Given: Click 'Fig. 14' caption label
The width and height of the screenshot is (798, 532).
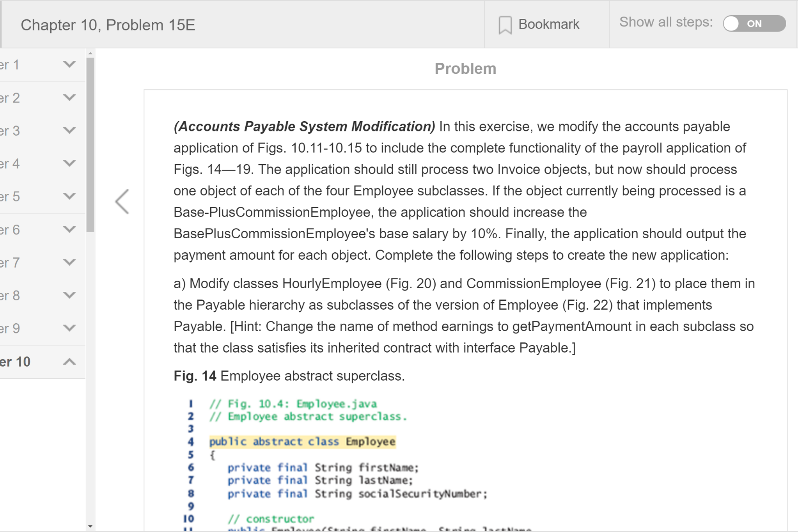Looking at the screenshot, I should coord(195,376).
